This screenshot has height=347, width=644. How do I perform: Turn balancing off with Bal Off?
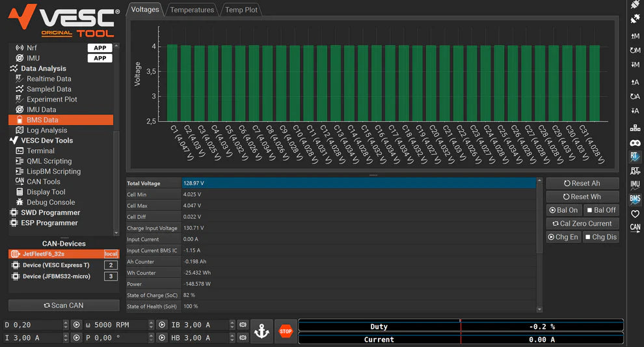point(600,210)
